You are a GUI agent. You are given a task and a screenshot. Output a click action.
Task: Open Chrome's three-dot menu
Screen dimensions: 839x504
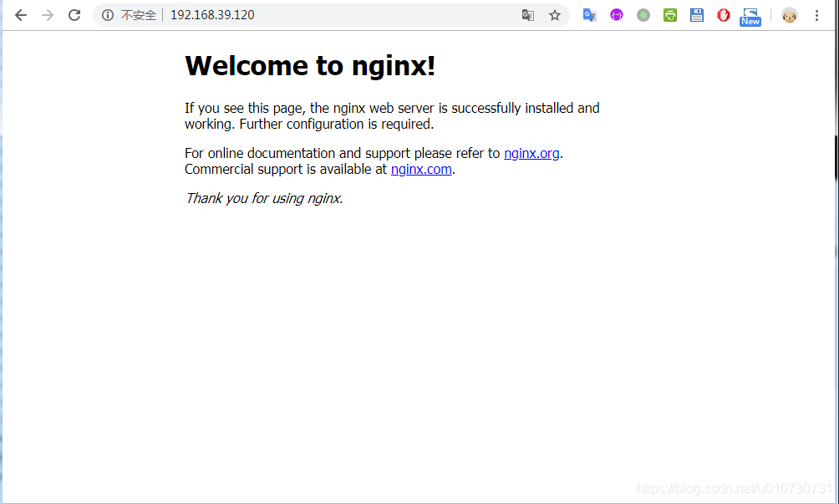pos(816,15)
